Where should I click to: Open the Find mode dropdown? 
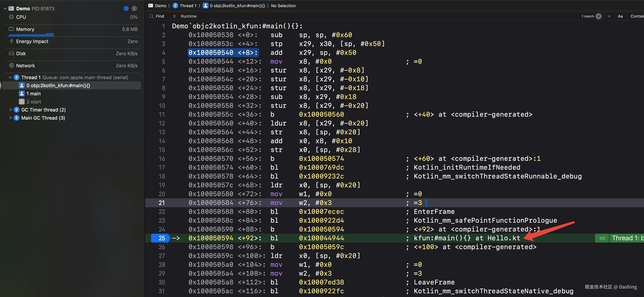(x=174, y=16)
